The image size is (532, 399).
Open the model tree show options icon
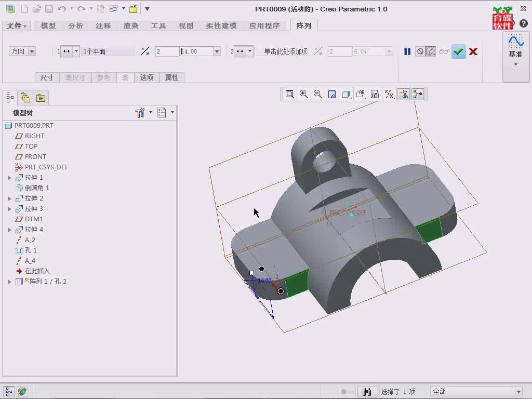(x=162, y=113)
